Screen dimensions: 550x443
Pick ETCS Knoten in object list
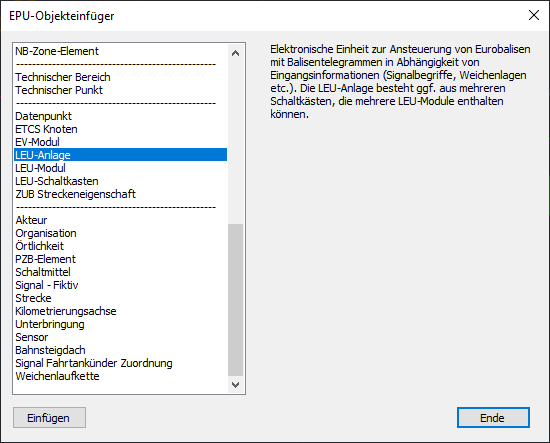[x=121, y=129]
